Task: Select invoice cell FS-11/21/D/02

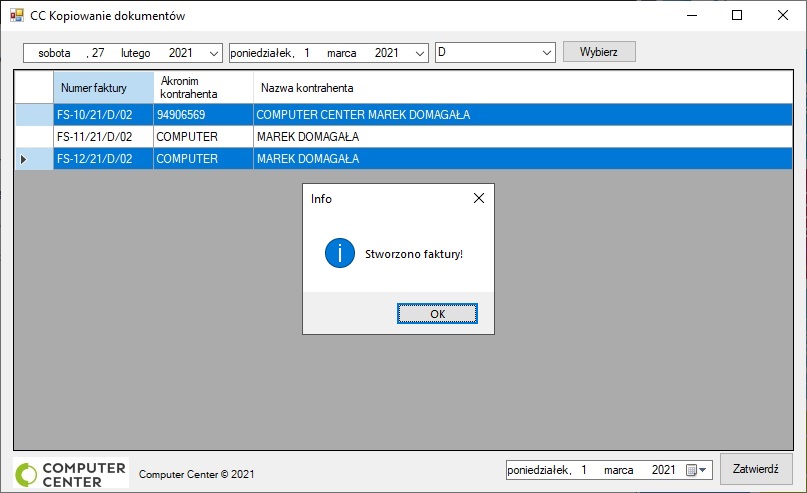Action: (x=103, y=137)
